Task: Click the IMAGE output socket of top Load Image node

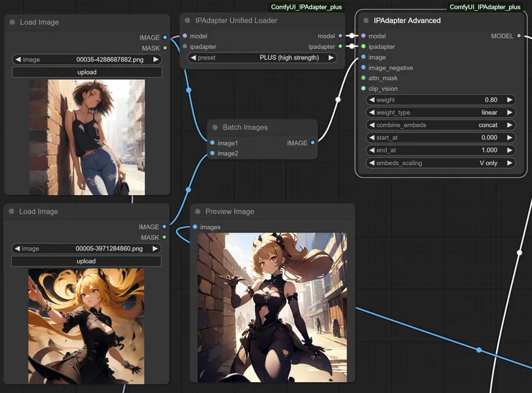Action: click(165, 37)
